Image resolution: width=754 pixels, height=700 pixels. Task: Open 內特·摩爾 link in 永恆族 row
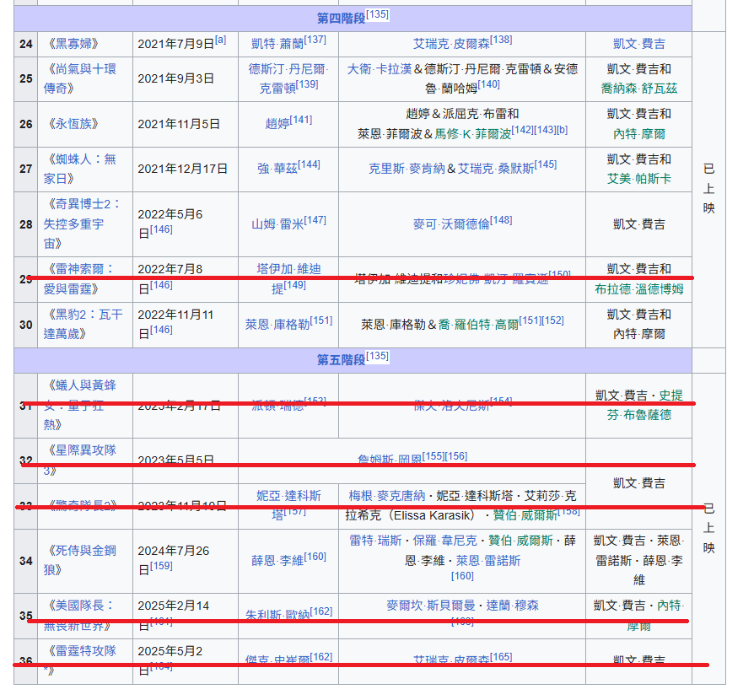click(x=639, y=134)
